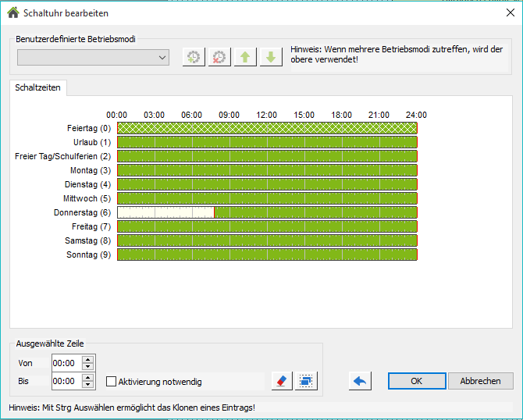The image size is (523, 420).
Task: Select the Samstag (8) time bar
Action: [x=267, y=240]
